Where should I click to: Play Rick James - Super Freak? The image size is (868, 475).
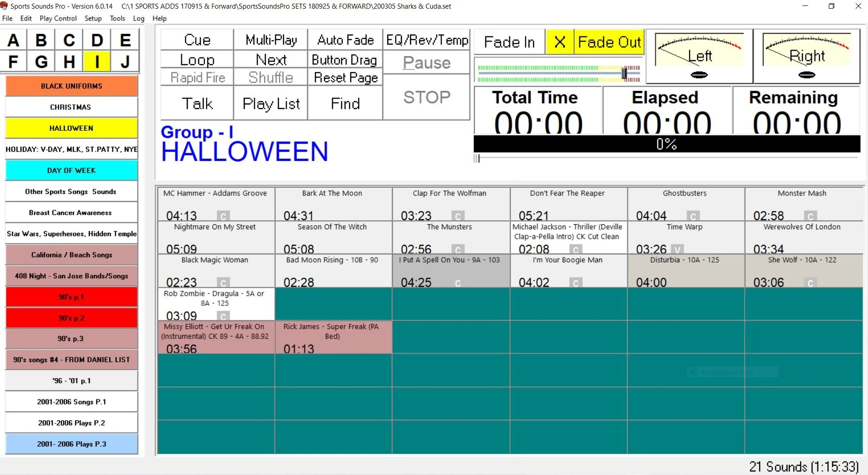tap(333, 337)
